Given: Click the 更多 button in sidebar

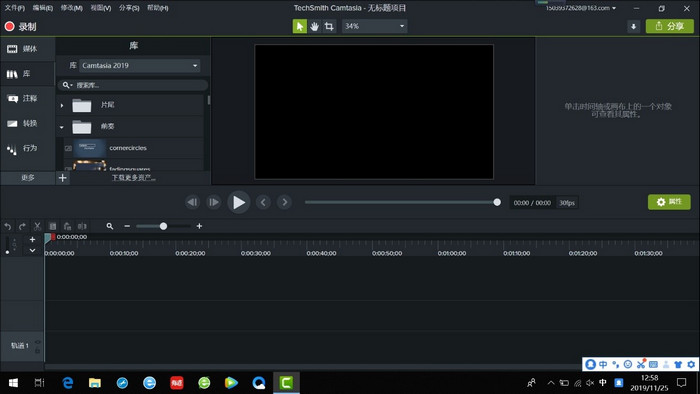Looking at the screenshot, I should click(28, 178).
